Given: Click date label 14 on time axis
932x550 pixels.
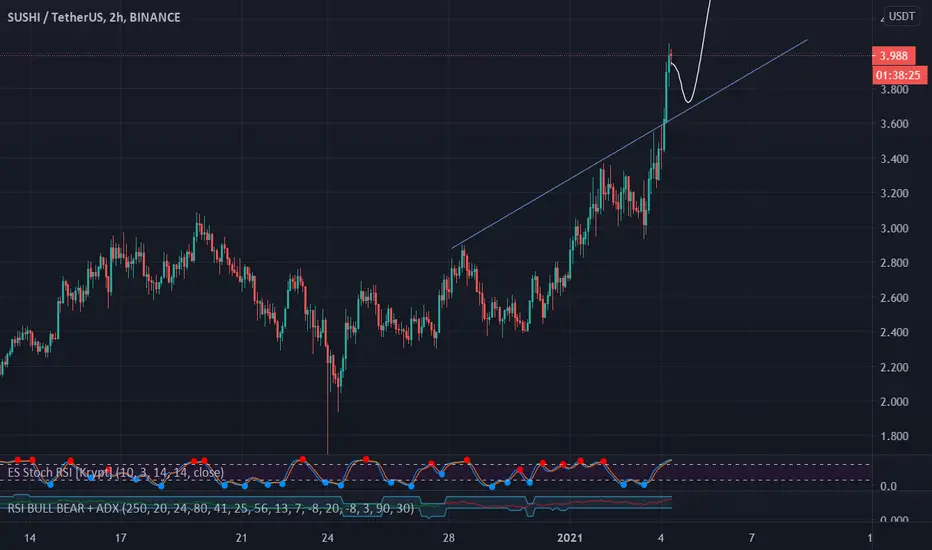Looking at the screenshot, I should pos(29,538).
